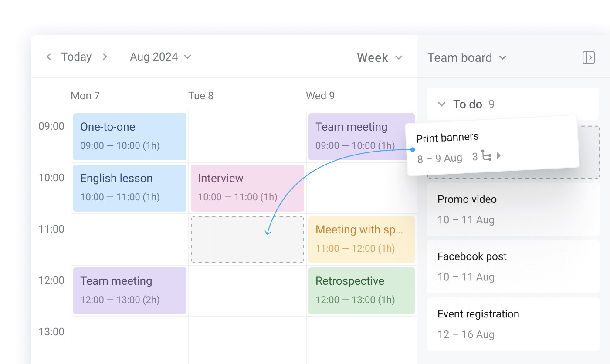Image resolution: width=610 pixels, height=364 pixels.
Task: Select the Mon 7 day header
Action: 85,96
